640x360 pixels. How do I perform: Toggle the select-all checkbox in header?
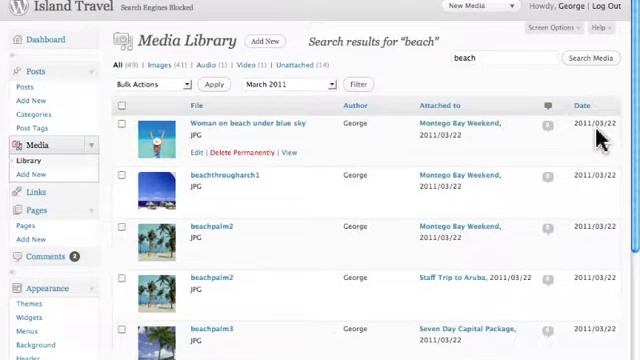122,106
